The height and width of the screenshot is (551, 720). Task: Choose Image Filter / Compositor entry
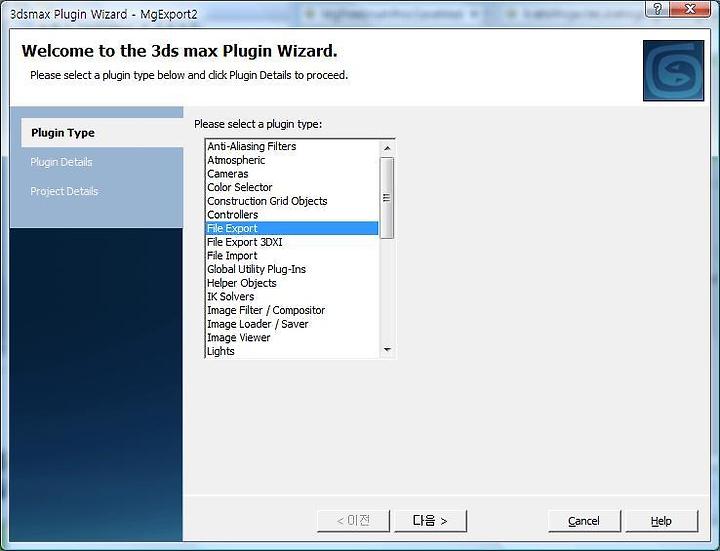tap(292, 310)
